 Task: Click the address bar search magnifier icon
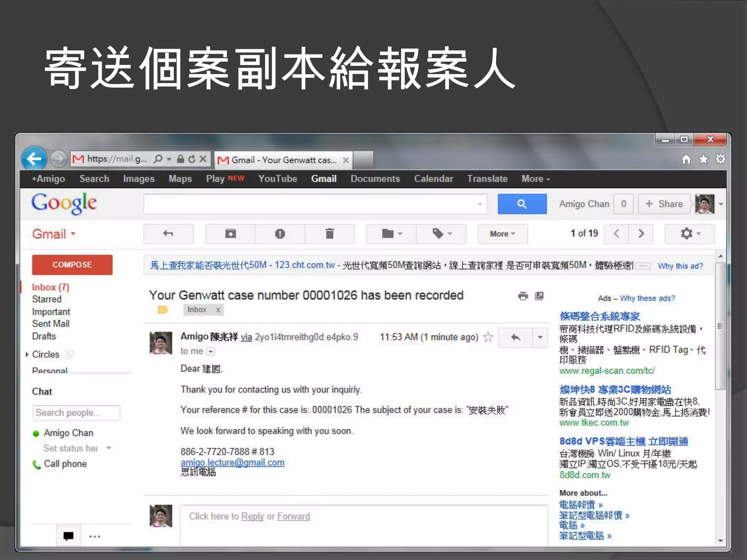[x=158, y=159]
